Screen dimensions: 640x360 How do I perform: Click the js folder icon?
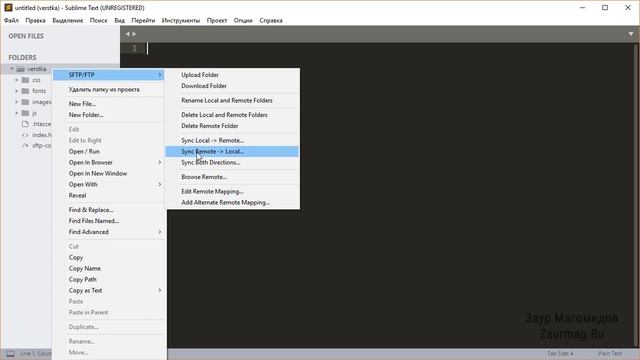25,113
